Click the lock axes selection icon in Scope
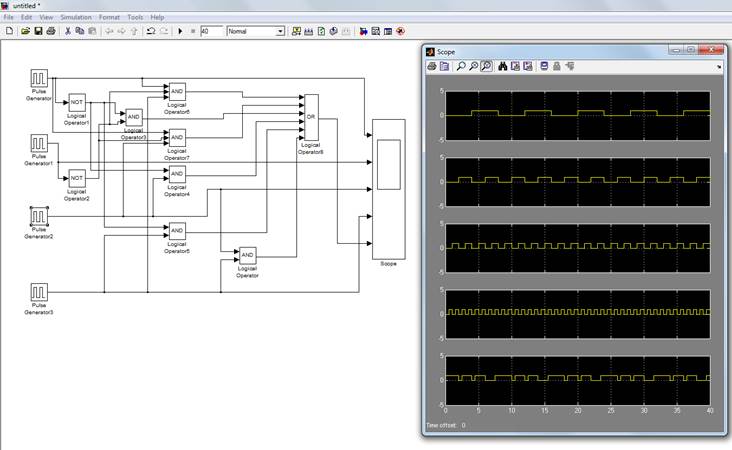The width and height of the screenshot is (732, 450). point(556,66)
